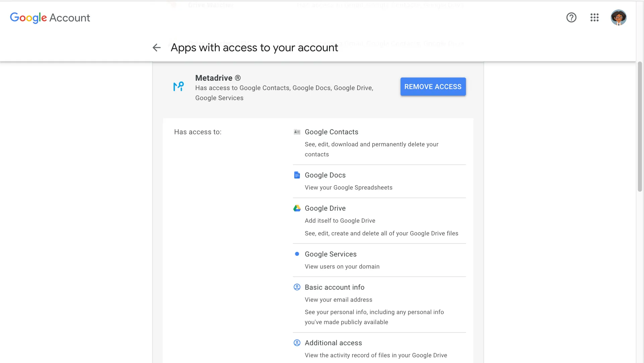The width and height of the screenshot is (644, 363).
Task: Click the Metadrive app logo icon
Action: (178, 87)
